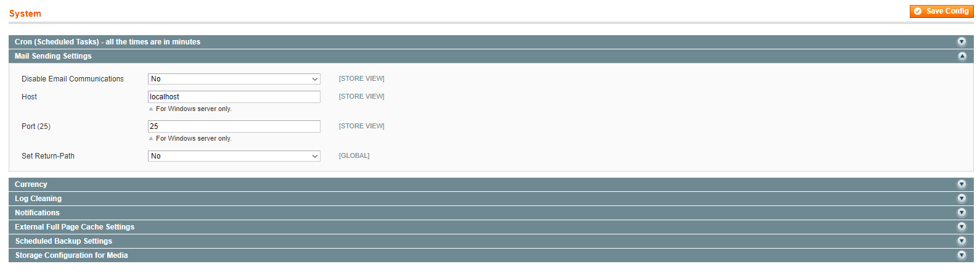Screen dimensions: 980x277
Task: Open Set Return-Path dropdown
Action: (234, 156)
